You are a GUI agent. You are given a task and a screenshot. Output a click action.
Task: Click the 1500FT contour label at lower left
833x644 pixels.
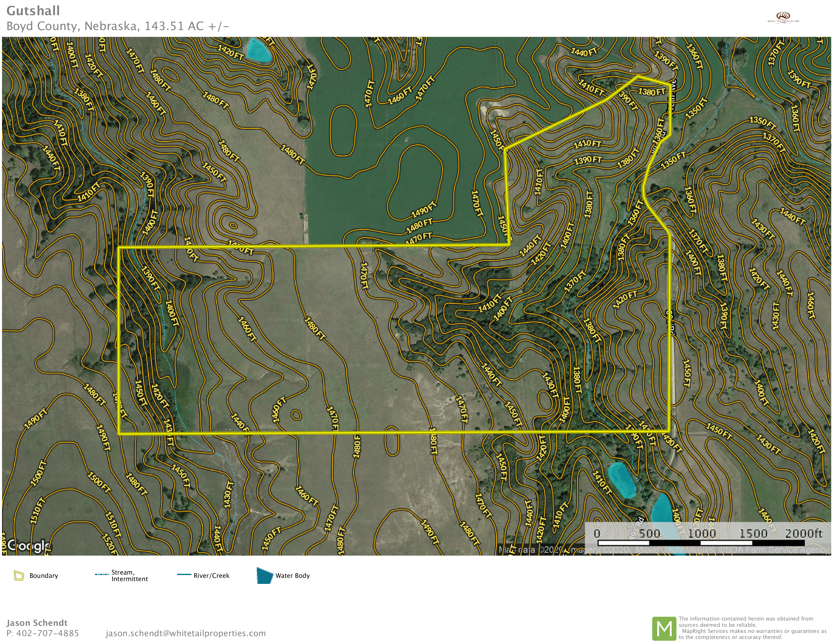[39, 474]
